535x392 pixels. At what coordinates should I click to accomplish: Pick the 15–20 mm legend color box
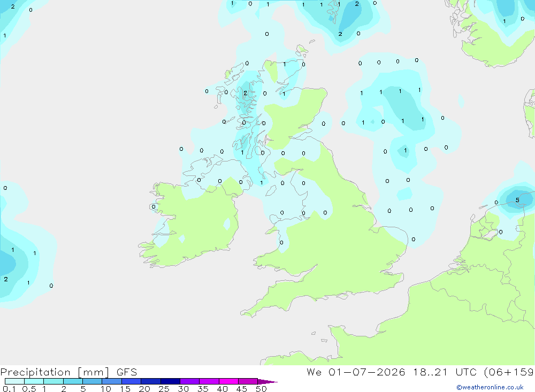point(132,381)
